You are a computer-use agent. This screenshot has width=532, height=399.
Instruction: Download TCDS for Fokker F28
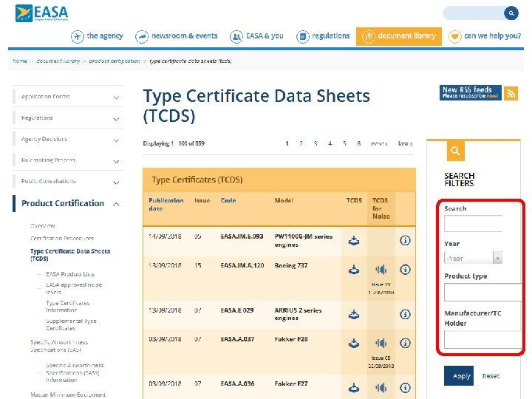tap(354, 343)
